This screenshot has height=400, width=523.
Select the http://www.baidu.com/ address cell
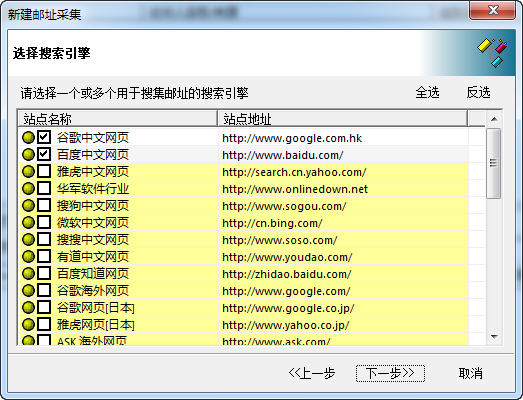point(343,155)
